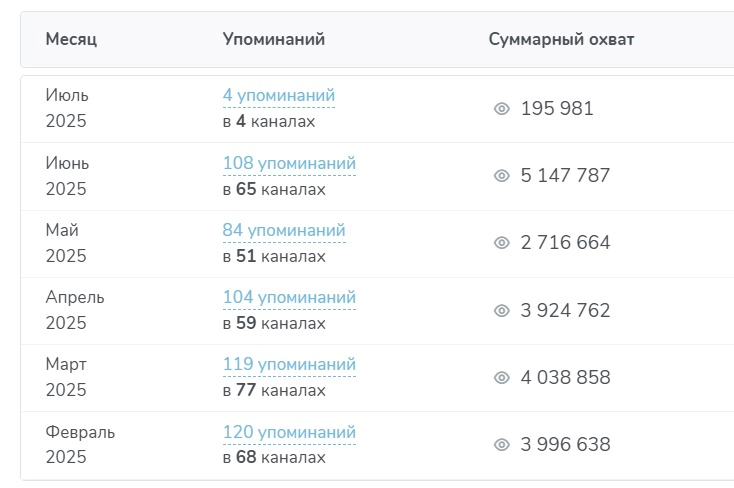Select the Июнь 2025 month cell

(x=67, y=176)
